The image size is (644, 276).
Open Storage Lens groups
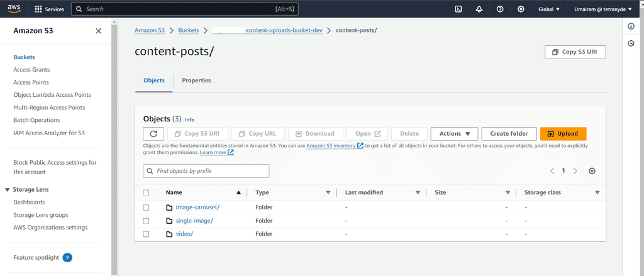point(41,215)
